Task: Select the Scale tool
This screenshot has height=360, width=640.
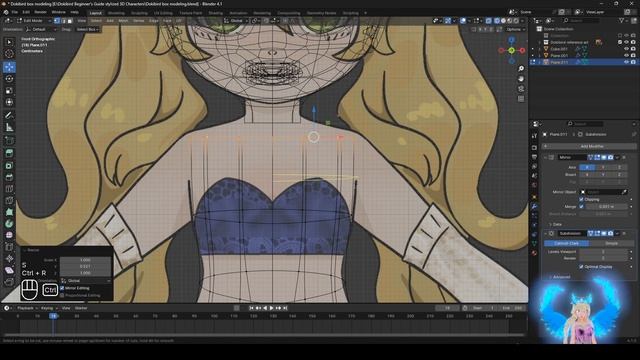Action: pos(9,90)
